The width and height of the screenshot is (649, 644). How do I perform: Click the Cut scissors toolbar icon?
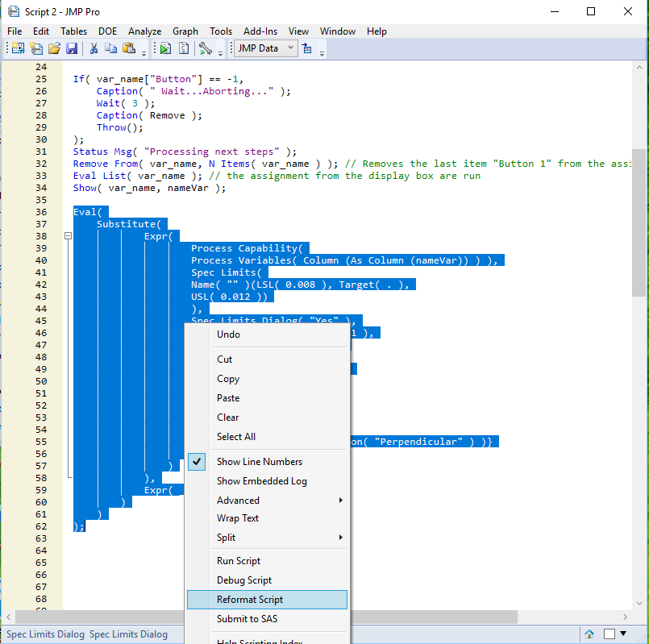pos(94,48)
